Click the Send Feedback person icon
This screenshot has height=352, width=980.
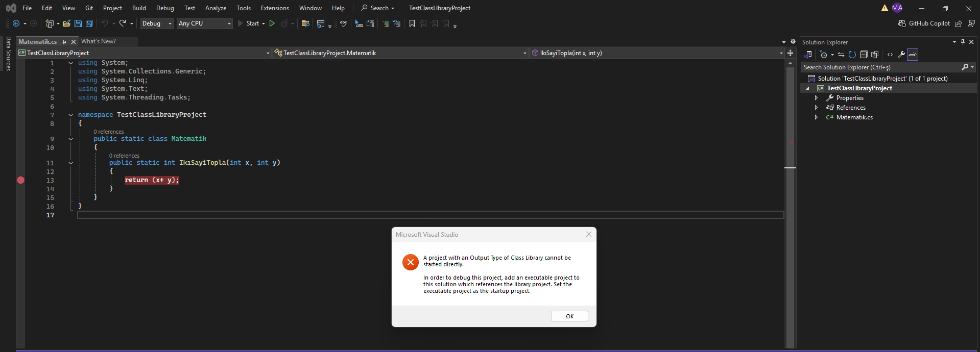pyautogui.click(x=971, y=23)
